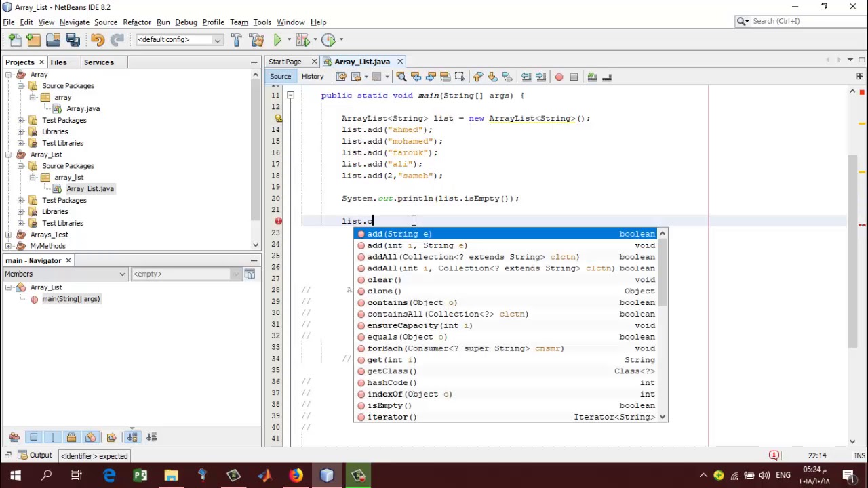
Task: Expand Test Packages under Array_List project
Action: click(x=20, y=200)
